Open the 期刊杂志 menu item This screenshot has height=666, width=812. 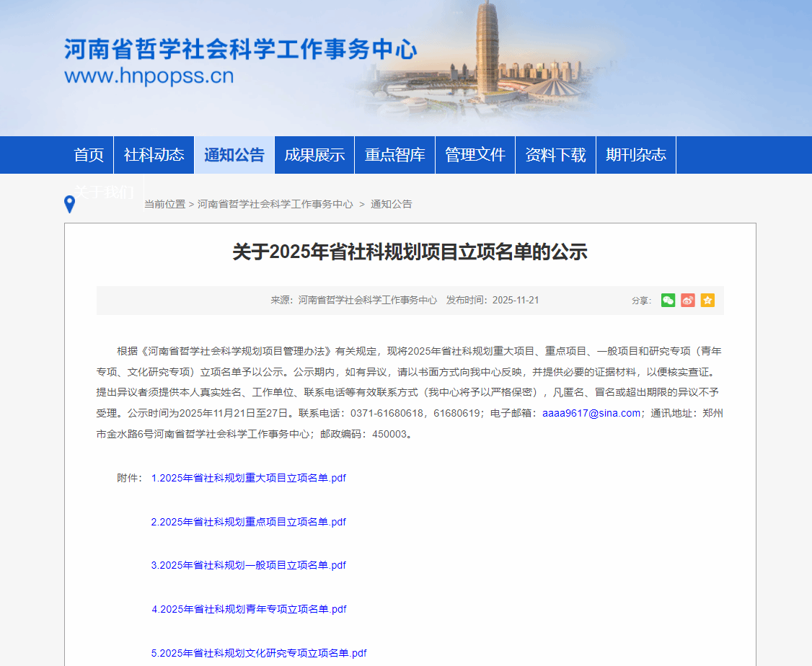[636, 155]
